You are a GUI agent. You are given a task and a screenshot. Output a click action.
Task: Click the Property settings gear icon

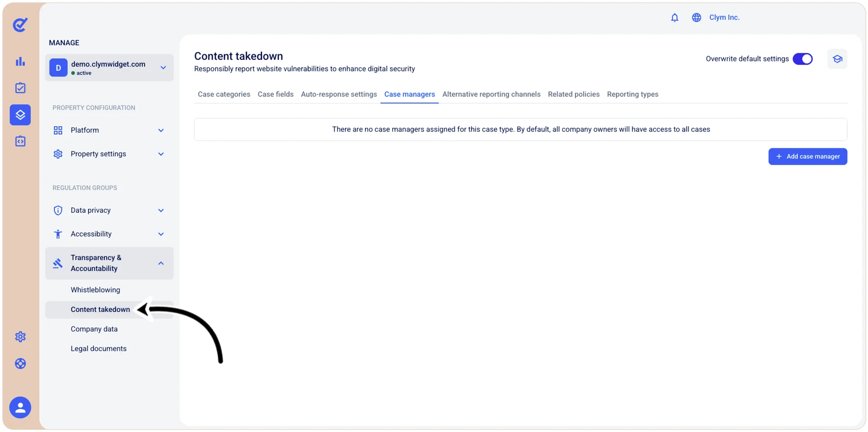[x=58, y=154]
